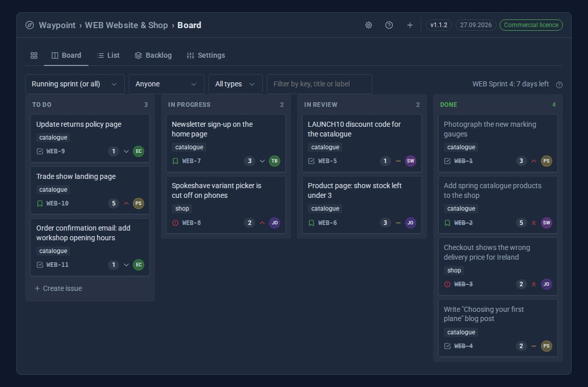Click the low priority chevron on WEB-11
588x387 pixels.
click(x=126, y=265)
